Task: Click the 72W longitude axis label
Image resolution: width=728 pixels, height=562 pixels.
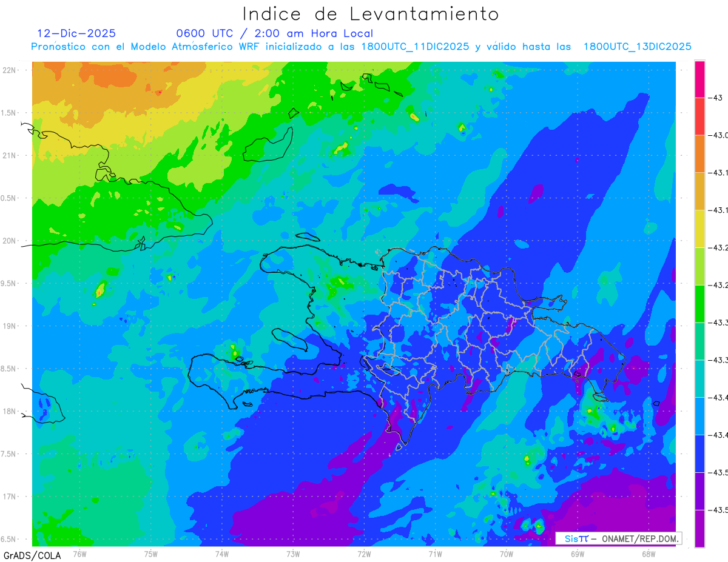Action: click(364, 554)
